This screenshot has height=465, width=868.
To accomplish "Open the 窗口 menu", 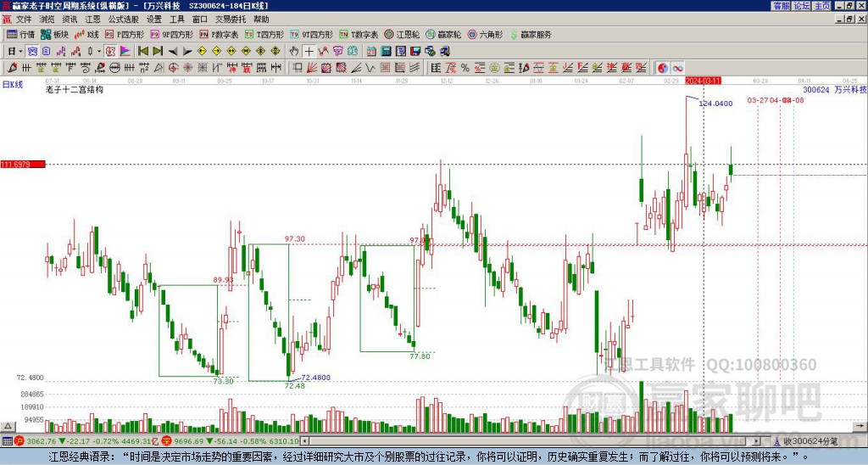I will click(x=200, y=20).
